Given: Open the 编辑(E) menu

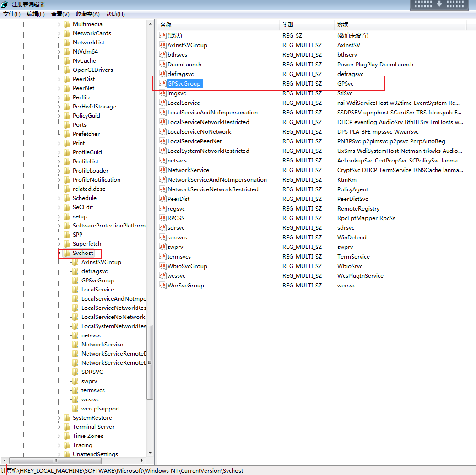Looking at the screenshot, I should [x=36, y=14].
